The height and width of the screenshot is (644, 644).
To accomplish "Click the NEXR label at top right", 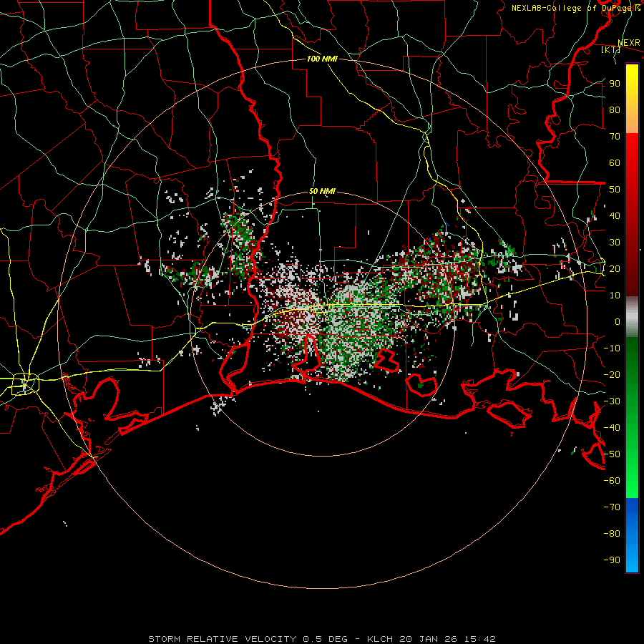I will pyautogui.click(x=629, y=43).
